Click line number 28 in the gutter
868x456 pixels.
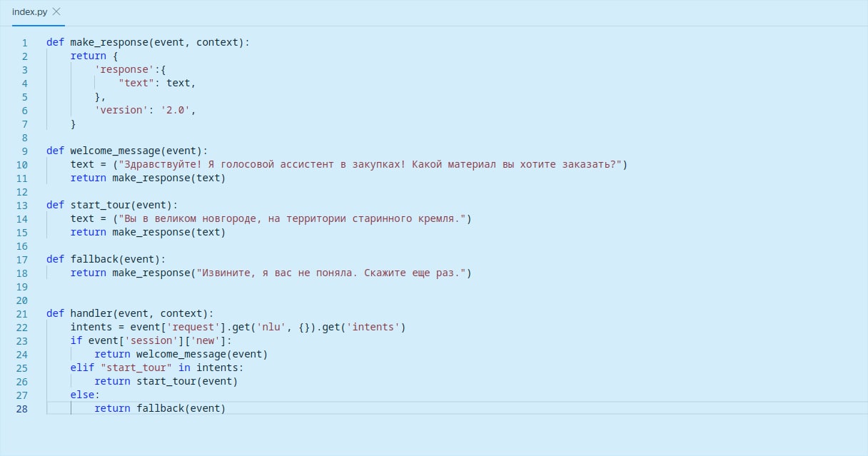(21, 409)
